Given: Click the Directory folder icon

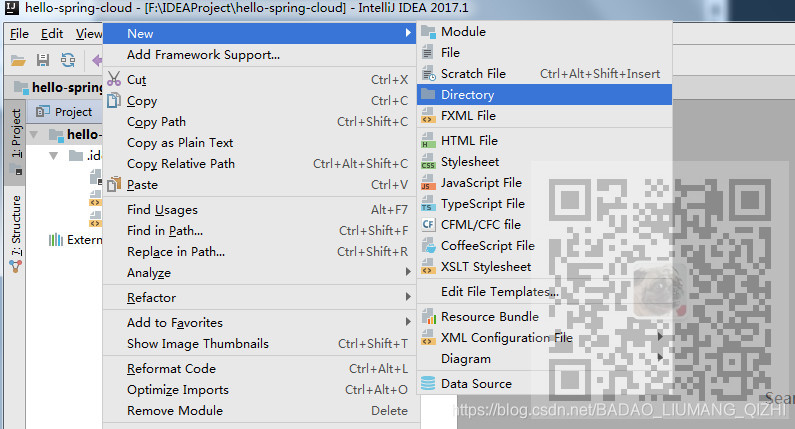Looking at the screenshot, I should (x=428, y=94).
